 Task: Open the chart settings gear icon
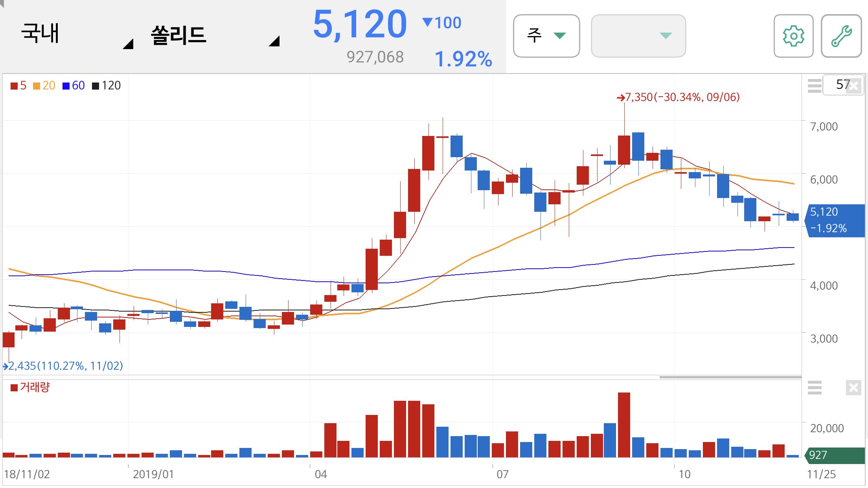point(793,36)
